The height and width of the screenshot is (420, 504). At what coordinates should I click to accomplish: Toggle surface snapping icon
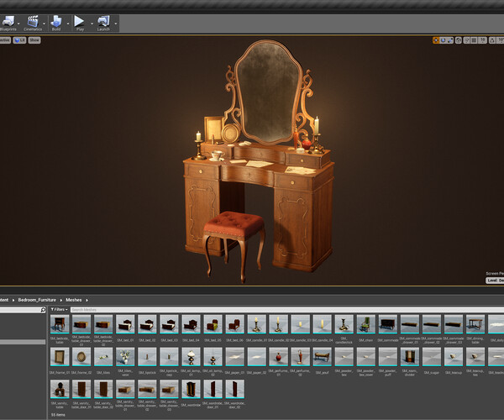tap(467, 40)
